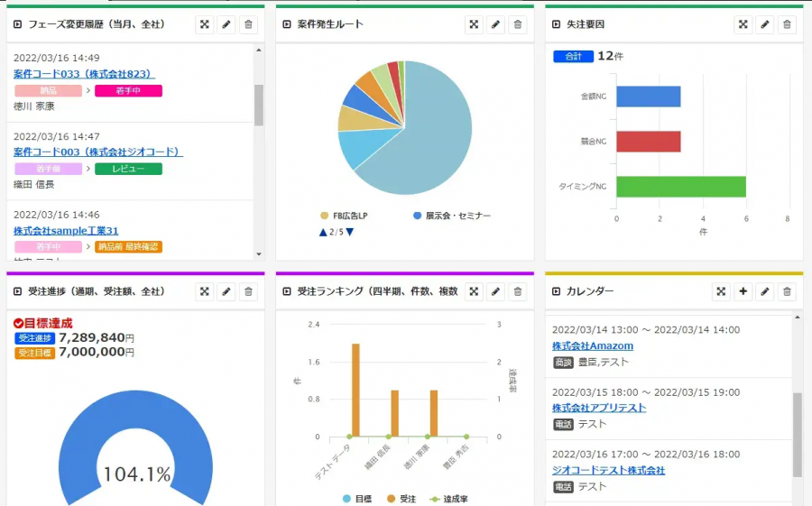Toggle 達成率 series in ranking chart legend

tap(449, 499)
